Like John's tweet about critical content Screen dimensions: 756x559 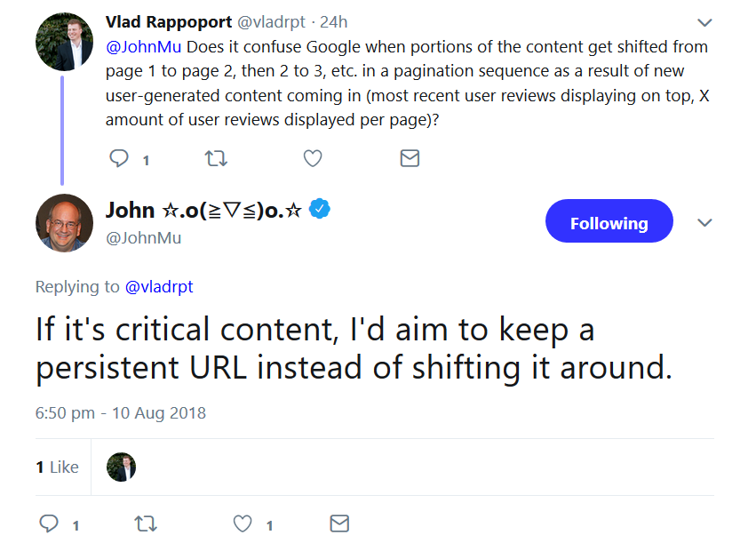point(243,523)
